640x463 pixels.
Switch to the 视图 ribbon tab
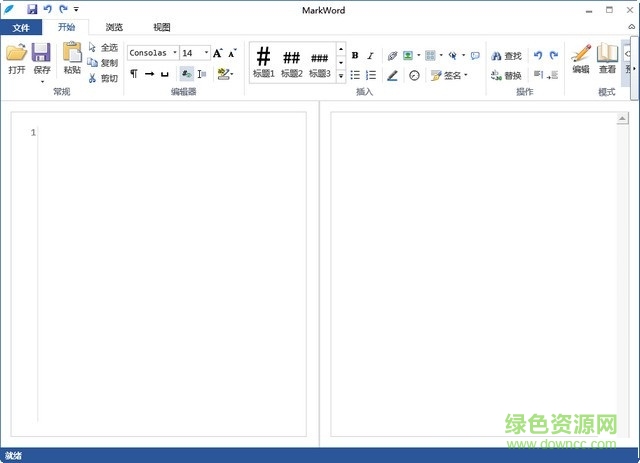click(162, 28)
